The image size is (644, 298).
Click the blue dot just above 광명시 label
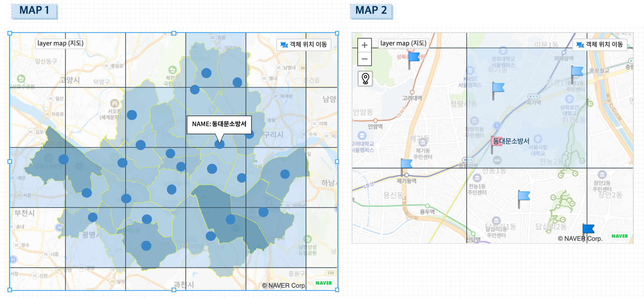point(93,217)
